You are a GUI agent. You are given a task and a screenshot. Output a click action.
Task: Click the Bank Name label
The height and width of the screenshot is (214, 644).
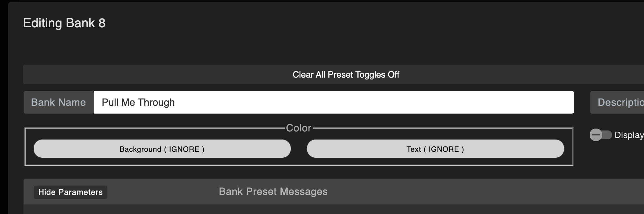coord(58,102)
